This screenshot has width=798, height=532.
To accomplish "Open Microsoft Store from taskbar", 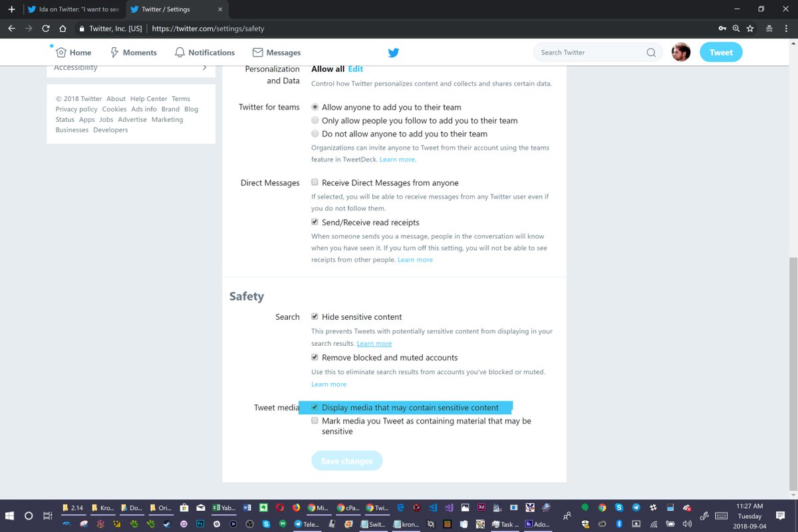I will coord(184,507).
